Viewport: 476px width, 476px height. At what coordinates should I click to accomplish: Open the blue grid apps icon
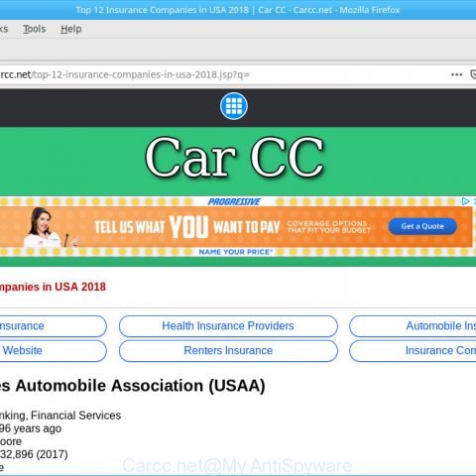point(234,106)
